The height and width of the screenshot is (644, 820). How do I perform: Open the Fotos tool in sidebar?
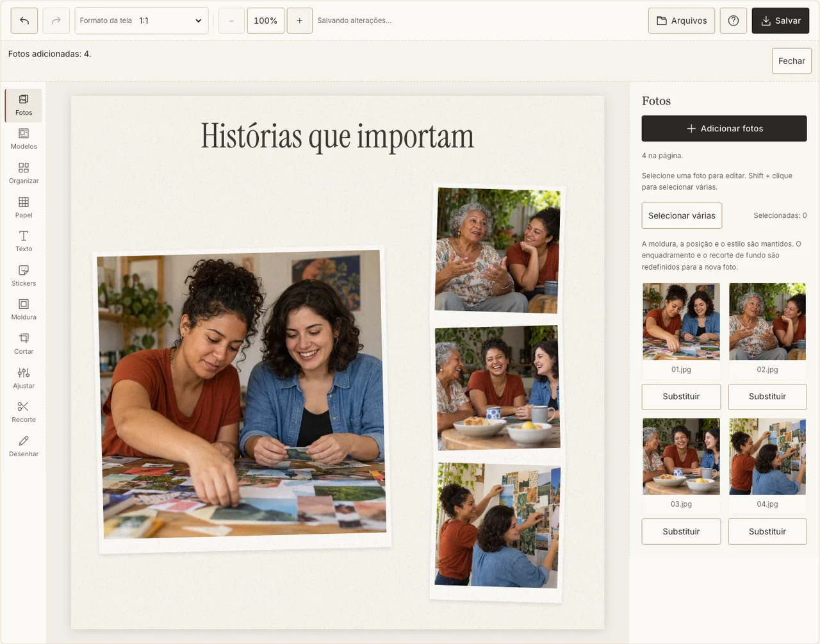24,105
